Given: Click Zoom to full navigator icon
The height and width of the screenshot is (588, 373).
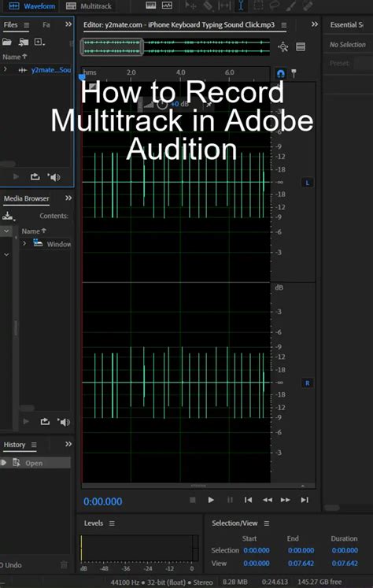Looking at the screenshot, I should (283, 47).
